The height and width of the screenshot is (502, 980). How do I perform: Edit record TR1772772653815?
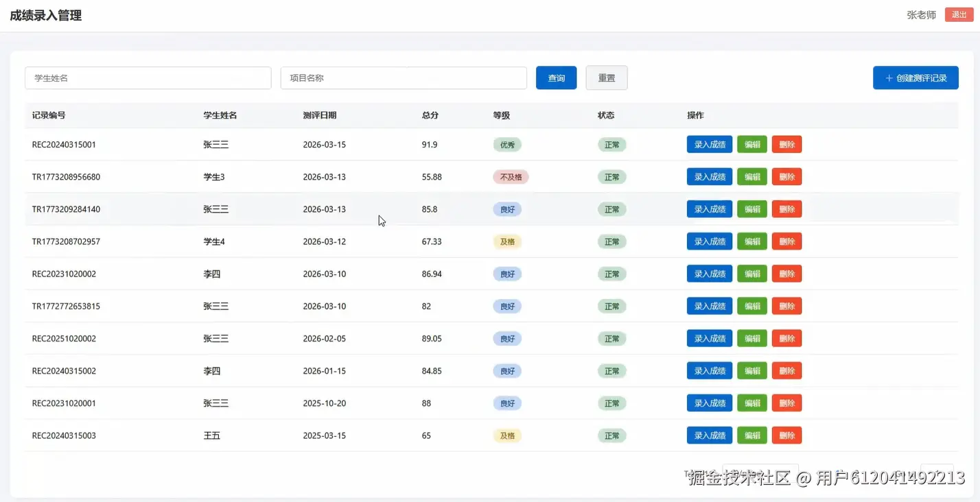point(752,306)
